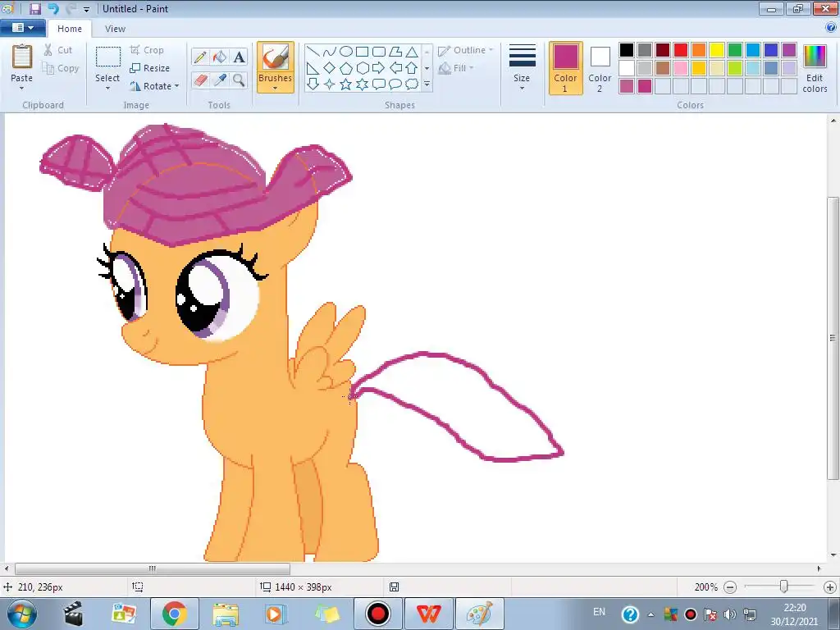Click the Select rectangle icon

[107, 57]
